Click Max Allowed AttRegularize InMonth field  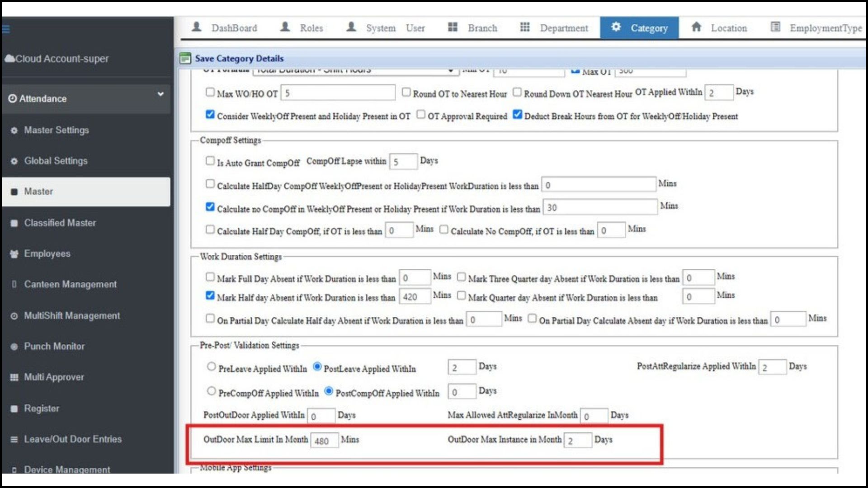click(594, 416)
